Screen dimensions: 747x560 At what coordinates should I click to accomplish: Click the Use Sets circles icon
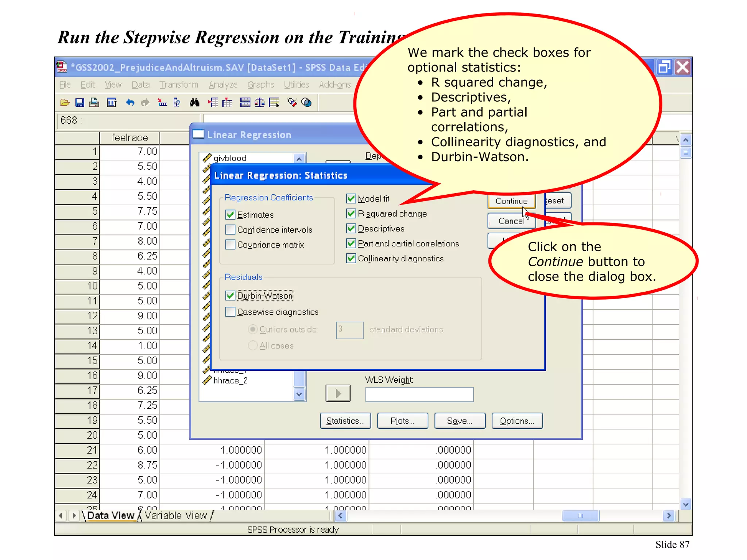[x=307, y=103]
